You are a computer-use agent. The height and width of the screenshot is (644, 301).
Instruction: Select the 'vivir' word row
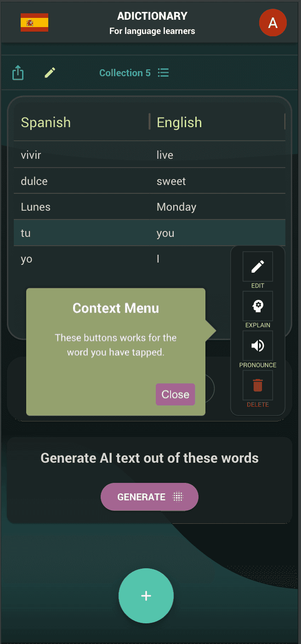31,155
